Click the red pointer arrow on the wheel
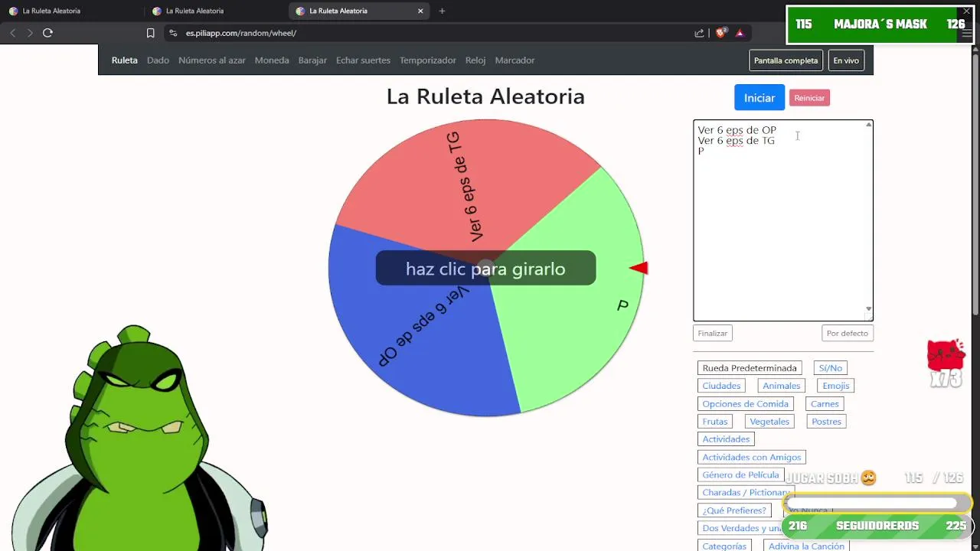The image size is (980, 551). pos(639,268)
